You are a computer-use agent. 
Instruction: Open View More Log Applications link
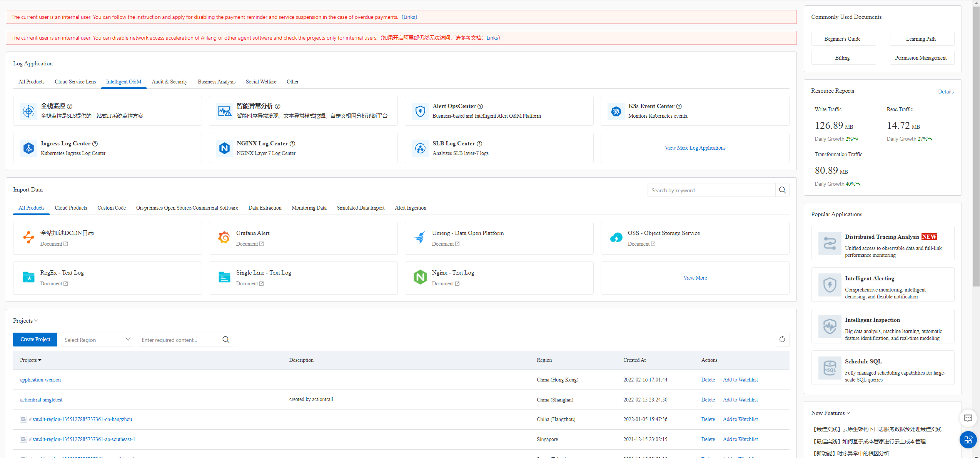[695, 148]
